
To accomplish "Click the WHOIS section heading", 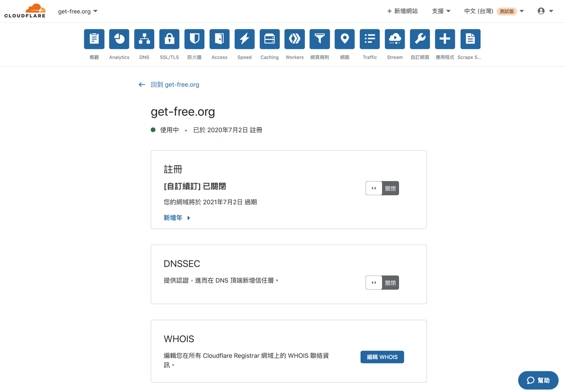I will tap(179, 339).
